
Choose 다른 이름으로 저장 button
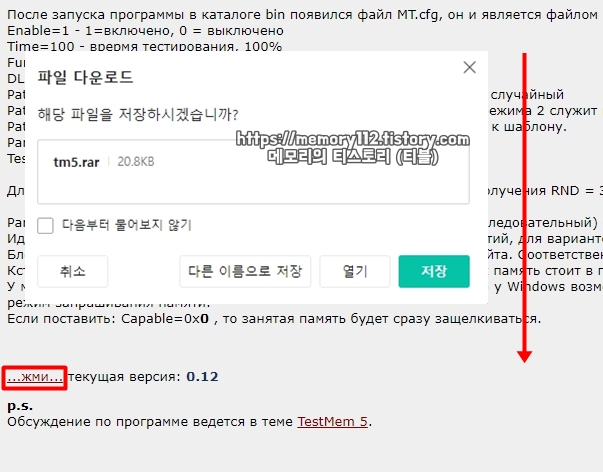[x=245, y=271]
